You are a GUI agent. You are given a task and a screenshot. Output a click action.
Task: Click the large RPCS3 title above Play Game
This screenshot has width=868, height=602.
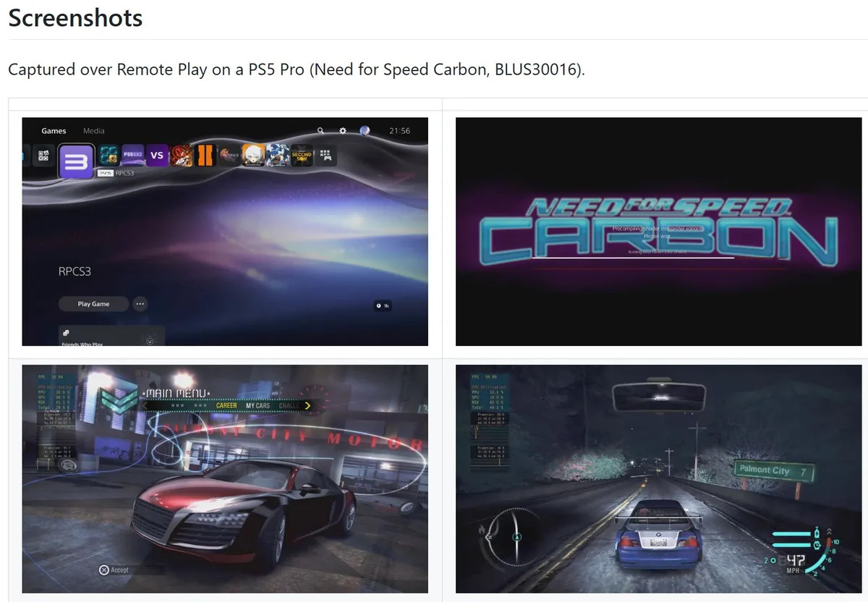pyautogui.click(x=75, y=272)
